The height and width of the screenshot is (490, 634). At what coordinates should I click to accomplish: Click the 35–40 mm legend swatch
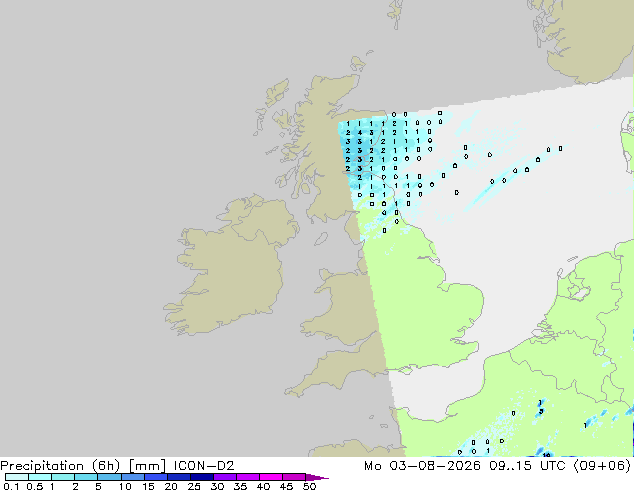point(247,477)
